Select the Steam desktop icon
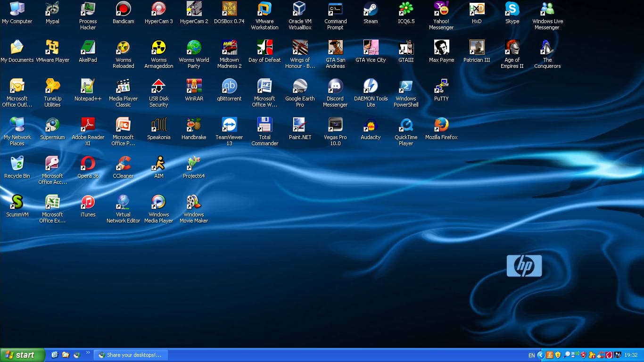The image size is (644, 362). tap(371, 9)
